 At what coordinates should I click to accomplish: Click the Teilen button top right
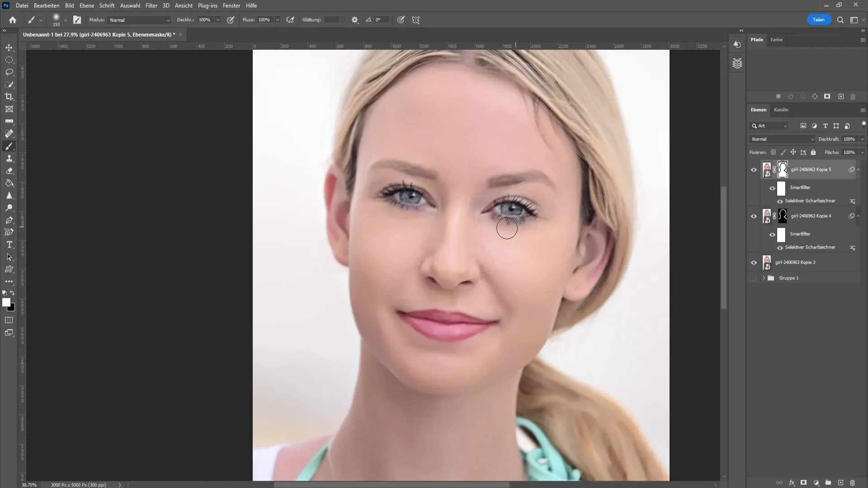click(820, 20)
